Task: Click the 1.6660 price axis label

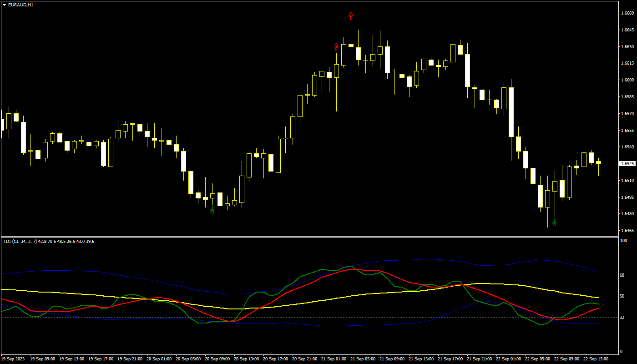Action: point(627,13)
